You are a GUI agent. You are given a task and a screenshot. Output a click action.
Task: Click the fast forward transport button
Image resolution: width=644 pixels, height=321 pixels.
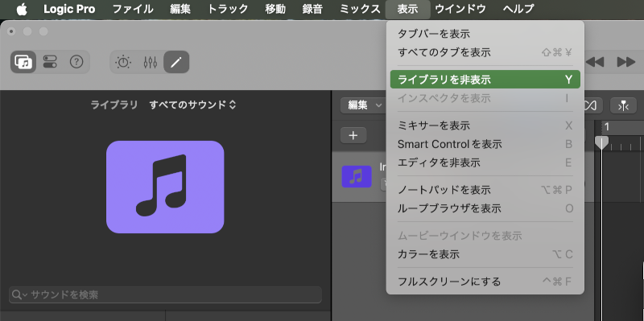[626, 63]
